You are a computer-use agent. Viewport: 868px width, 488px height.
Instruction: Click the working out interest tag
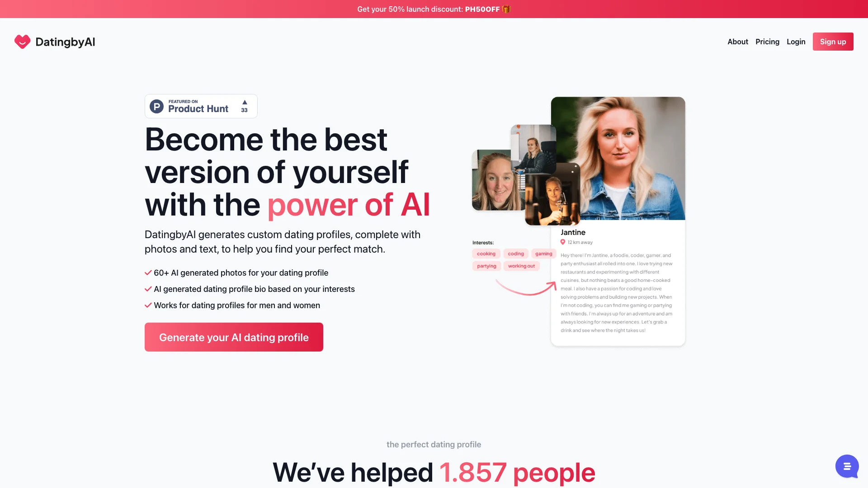click(520, 266)
